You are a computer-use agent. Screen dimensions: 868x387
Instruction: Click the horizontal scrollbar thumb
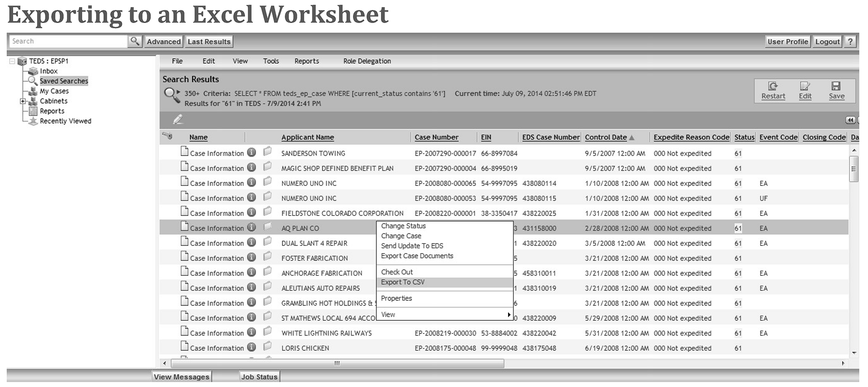[337, 363]
